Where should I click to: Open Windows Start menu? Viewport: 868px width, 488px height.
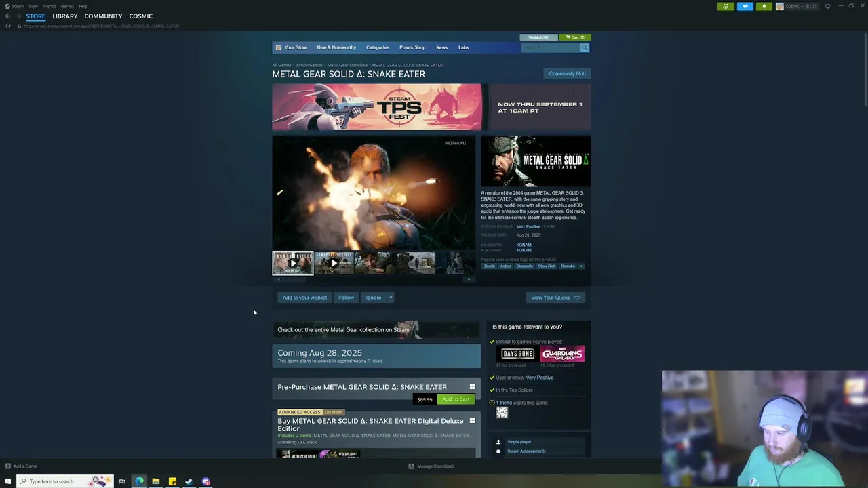[8, 481]
